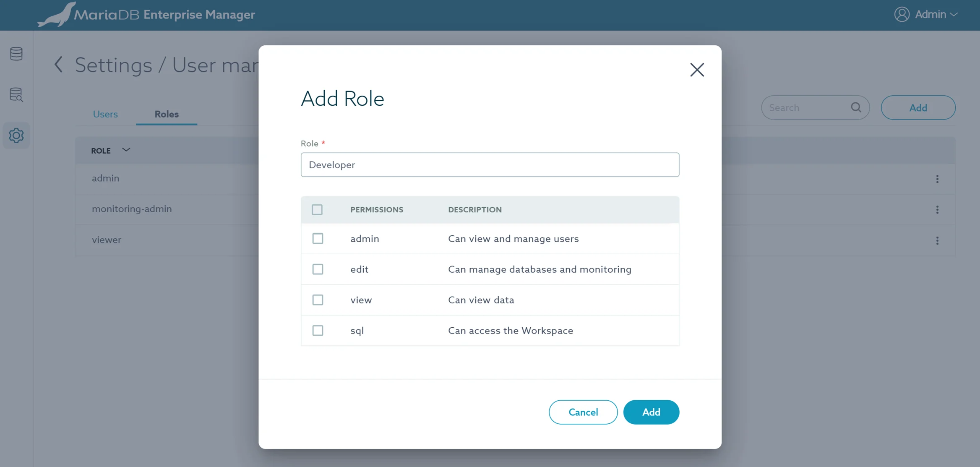Viewport: 980px width, 467px height.
Task: Open the query search database sidebar icon
Action: pos(16,95)
